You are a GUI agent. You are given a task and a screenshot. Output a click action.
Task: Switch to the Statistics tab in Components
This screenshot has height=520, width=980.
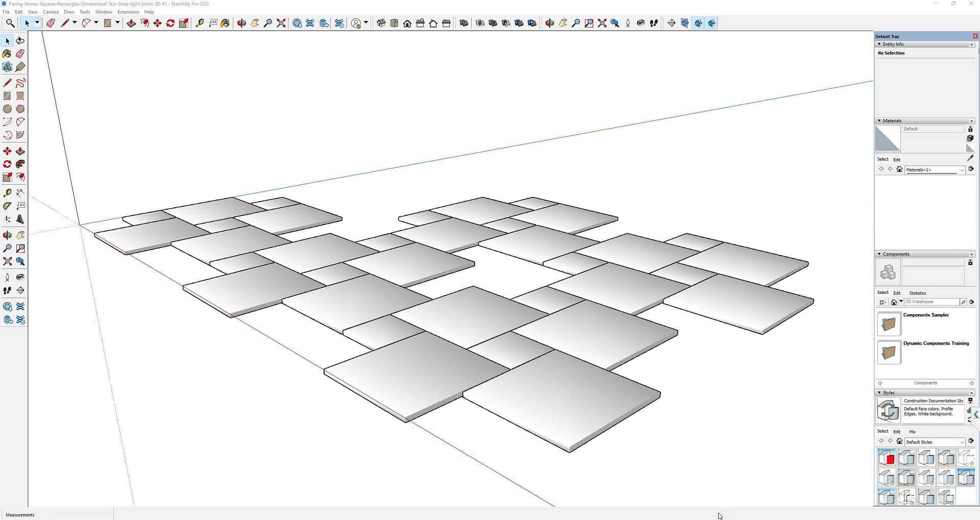click(917, 293)
